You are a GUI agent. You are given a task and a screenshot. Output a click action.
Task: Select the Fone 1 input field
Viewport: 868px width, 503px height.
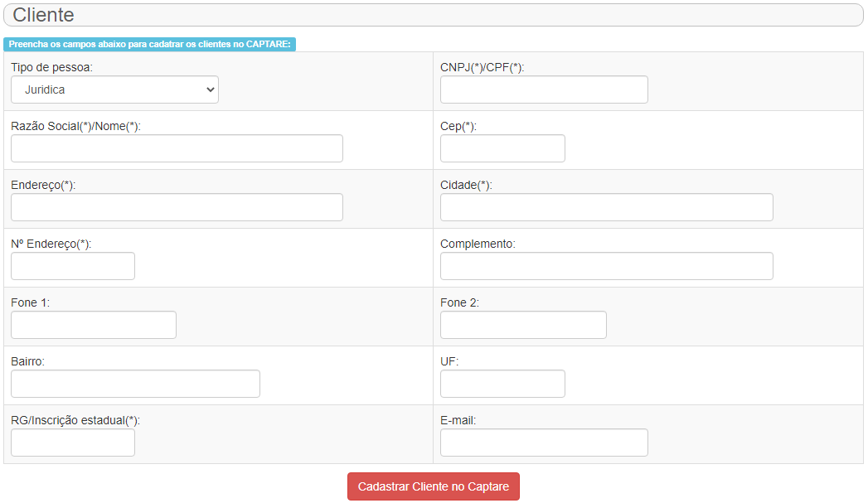(x=94, y=325)
